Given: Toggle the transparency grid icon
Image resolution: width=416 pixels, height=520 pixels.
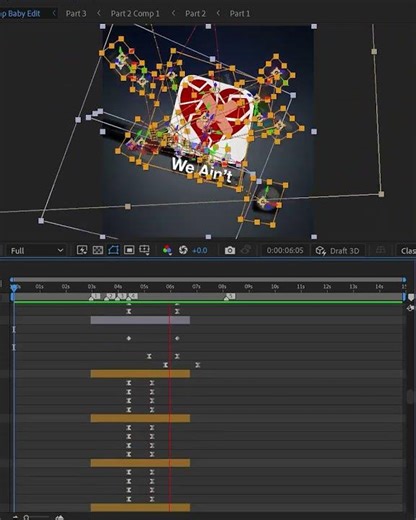Looking at the screenshot, I should point(97,250).
